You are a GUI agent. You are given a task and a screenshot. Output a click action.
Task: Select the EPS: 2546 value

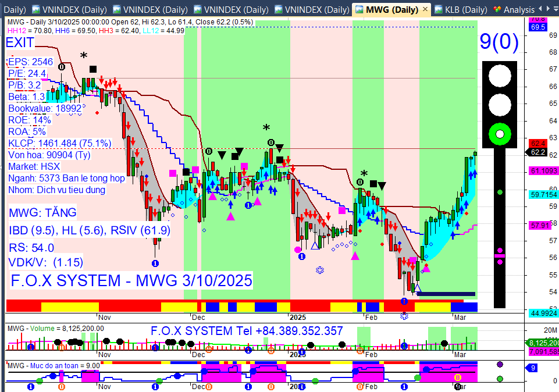pos(31,62)
